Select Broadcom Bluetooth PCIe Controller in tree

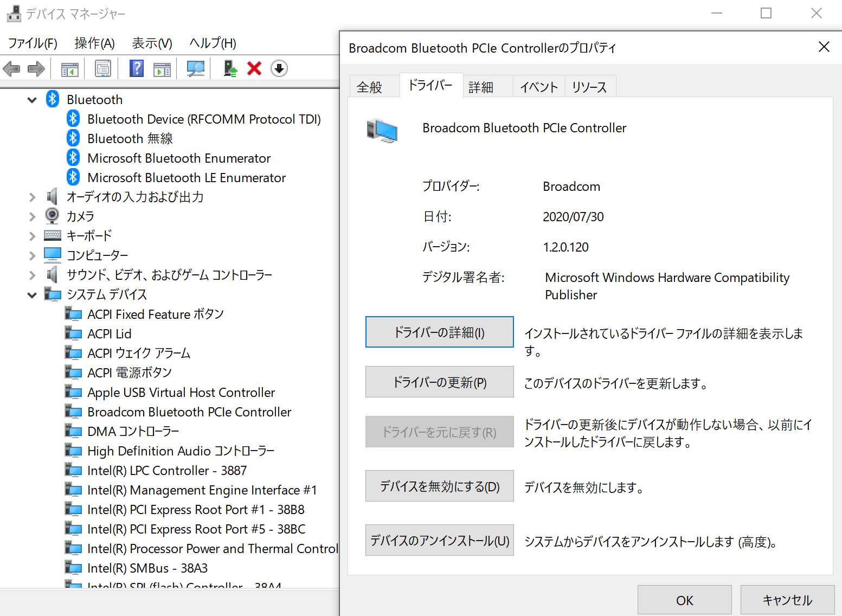pyautogui.click(x=189, y=412)
